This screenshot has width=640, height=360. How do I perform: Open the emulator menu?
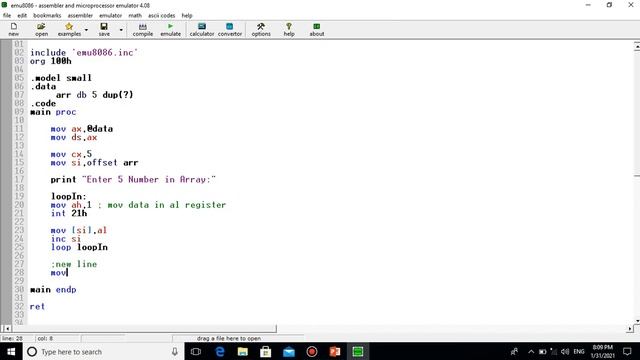click(x=111, y=16)
